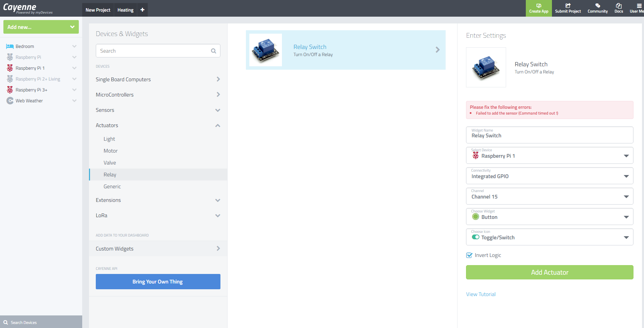Click the Raspberry Pi 1 sidebar icon
The image size is (644, 328).
10,68
